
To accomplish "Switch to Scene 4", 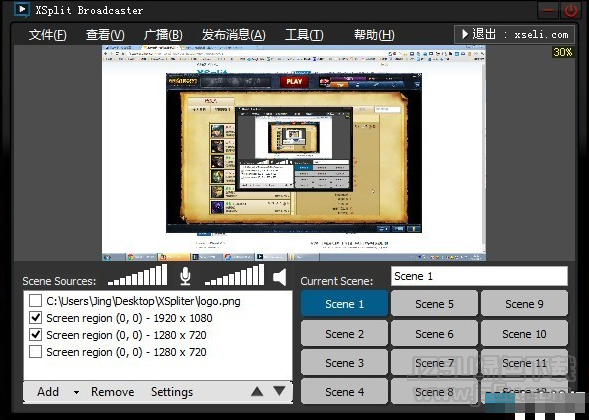I will (344, 392).
